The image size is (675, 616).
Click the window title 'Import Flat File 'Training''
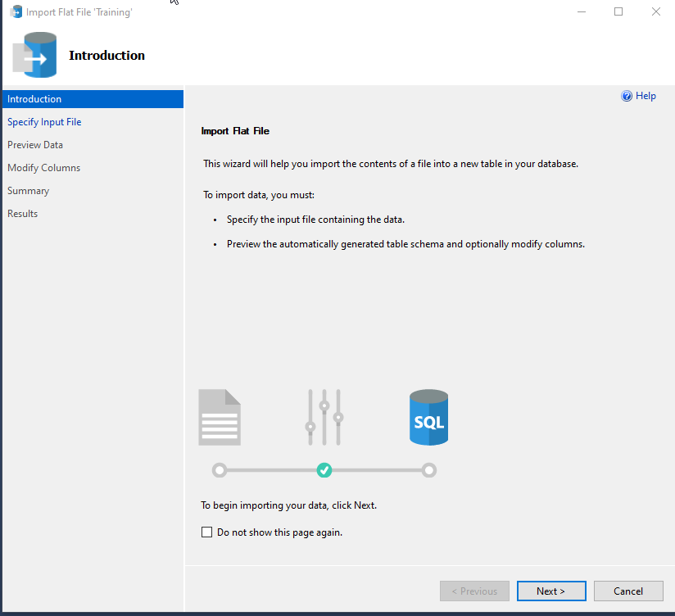(x=79, y=12)
